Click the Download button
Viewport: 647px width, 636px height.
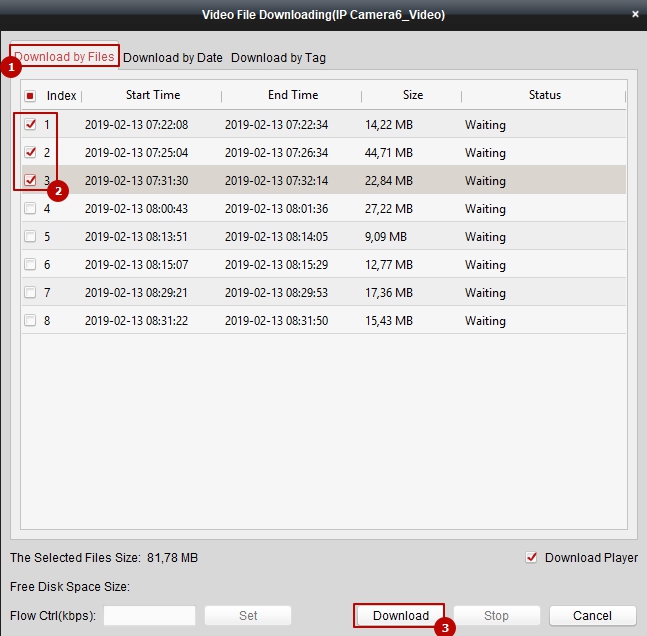[400, 616]
